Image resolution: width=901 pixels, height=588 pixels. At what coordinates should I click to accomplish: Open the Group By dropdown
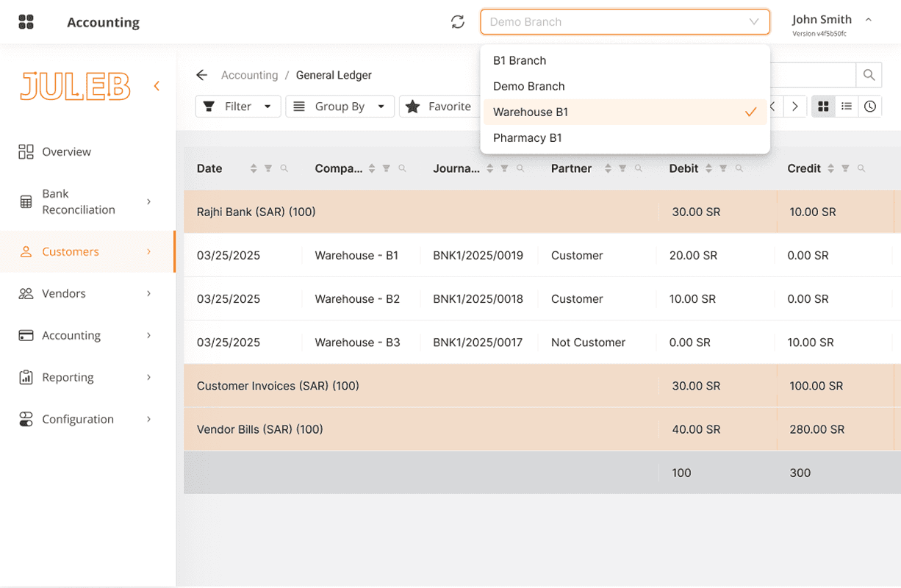340,107
